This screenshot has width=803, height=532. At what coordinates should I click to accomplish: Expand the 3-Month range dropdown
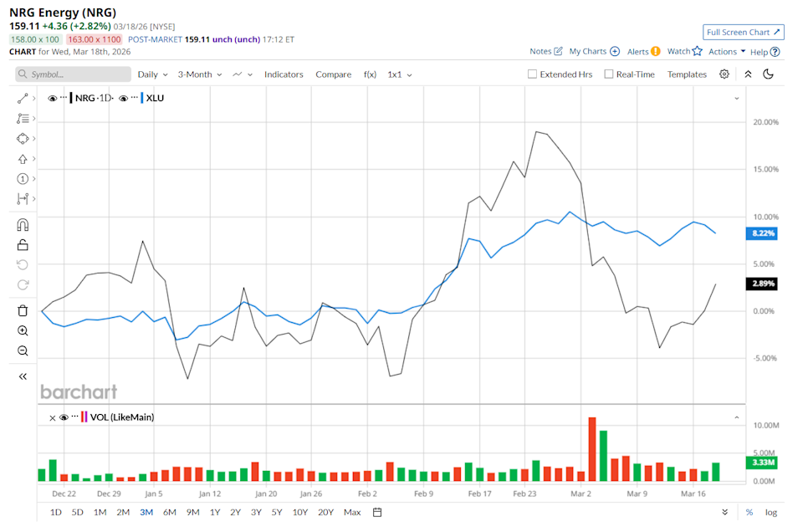coord(199,74)
